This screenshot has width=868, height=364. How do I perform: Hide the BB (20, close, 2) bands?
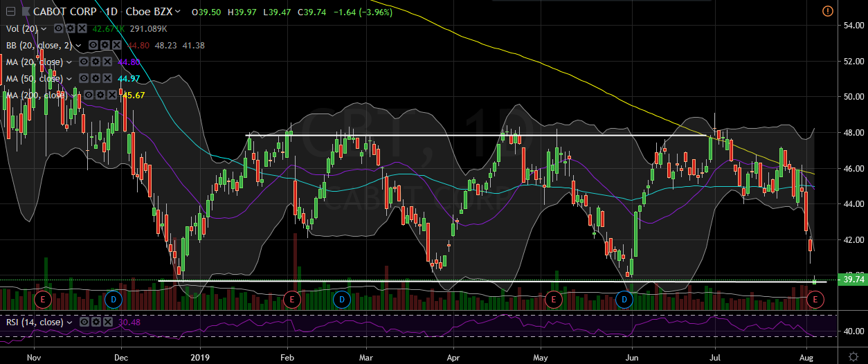click(x=92, y=45)
